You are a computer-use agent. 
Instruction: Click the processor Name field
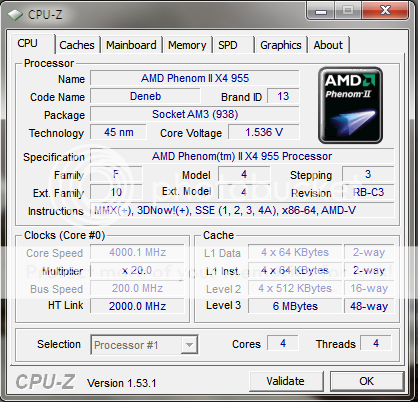195,78
